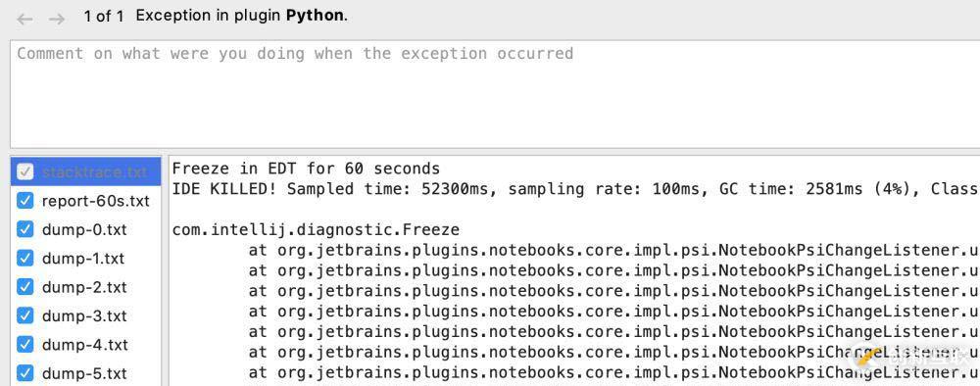
Task: Click the com.intellij.diagnostic.Freeze line
Action: (x=316, y=229)
